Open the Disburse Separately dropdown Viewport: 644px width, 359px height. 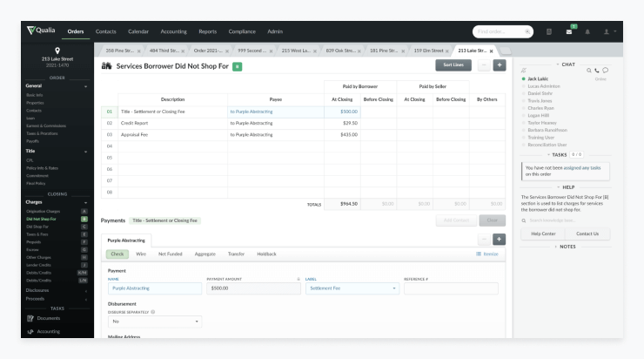(x=155, y=322)
